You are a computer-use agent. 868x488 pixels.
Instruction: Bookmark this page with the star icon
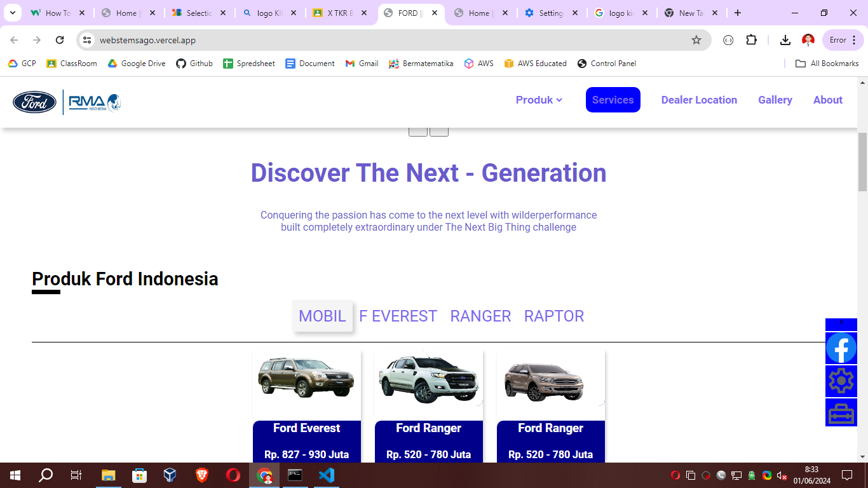coord(696,40)
